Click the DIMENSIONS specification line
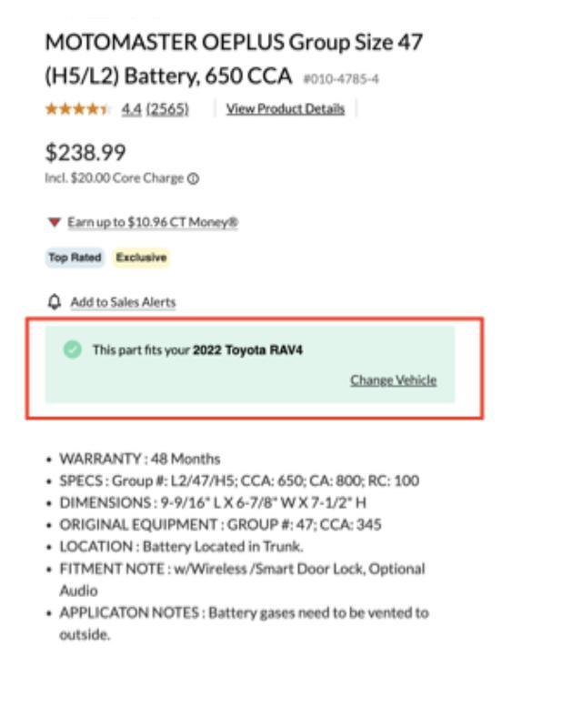The height and width of the screenshot is (728, 582). 213,502
